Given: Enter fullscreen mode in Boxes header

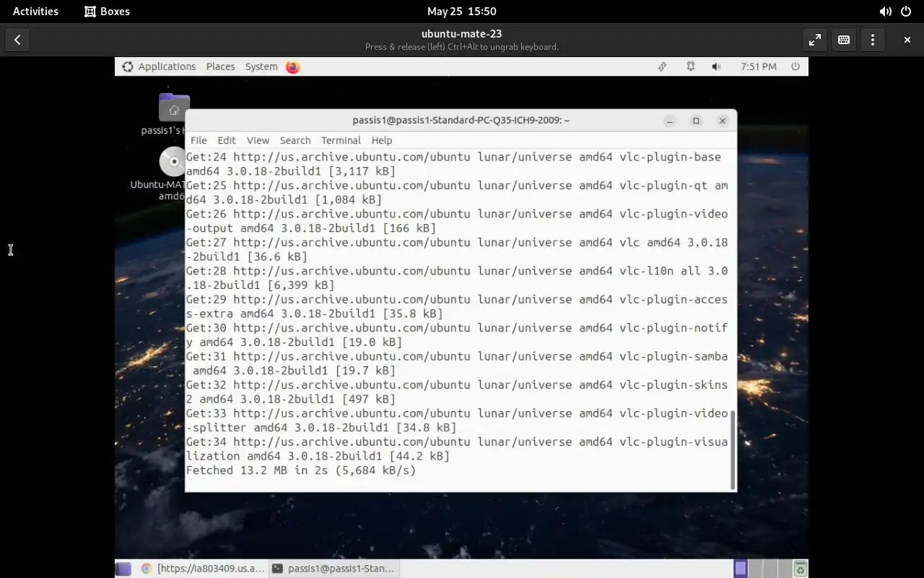Looking at the screenshot, I should (x=814, y=40).
